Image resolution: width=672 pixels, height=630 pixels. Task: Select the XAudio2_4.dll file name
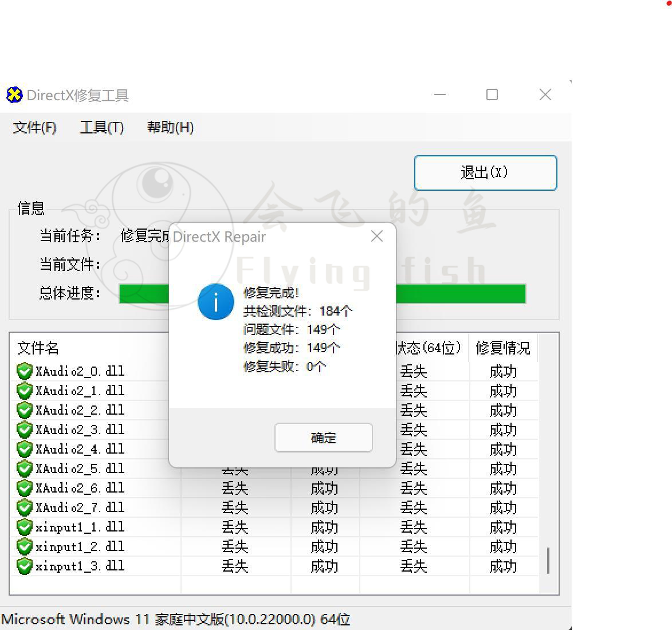pyautogui.click(x=80, y=449)
